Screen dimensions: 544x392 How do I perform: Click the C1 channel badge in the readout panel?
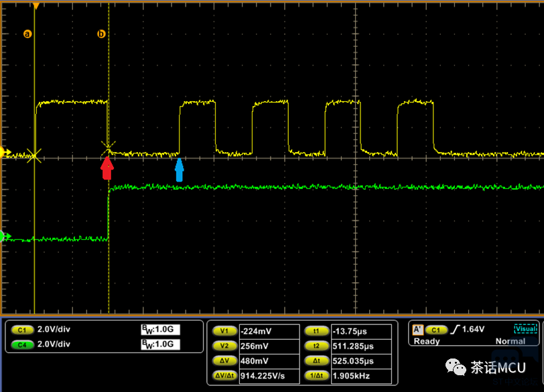click(22, 330)
